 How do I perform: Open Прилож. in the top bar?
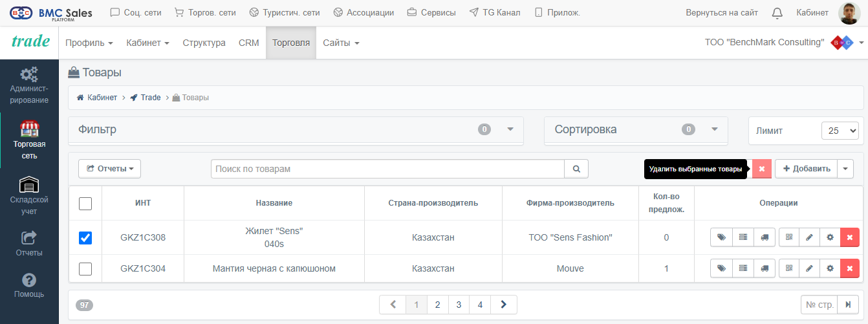pos(557,12)
